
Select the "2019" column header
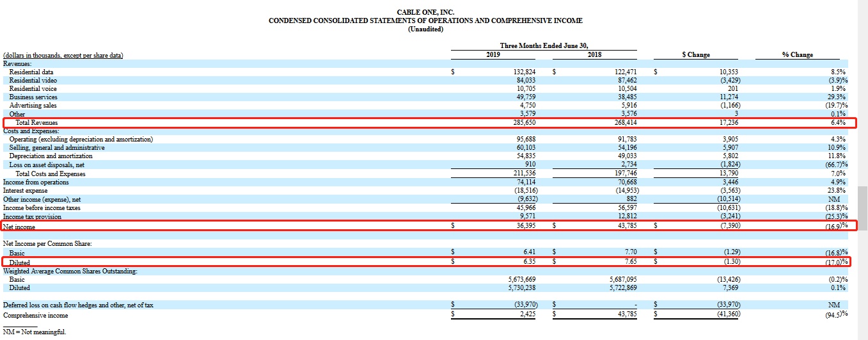[494, 55]
